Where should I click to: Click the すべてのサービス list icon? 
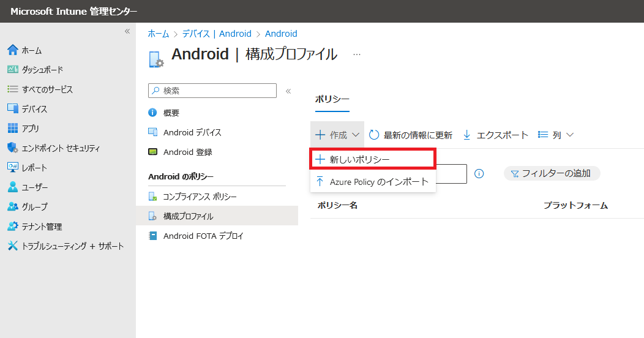pyautogui.click(x=13, y=89)
